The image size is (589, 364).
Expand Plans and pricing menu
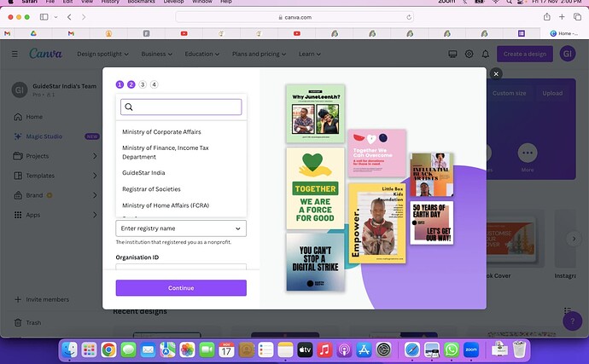(259, 54)
